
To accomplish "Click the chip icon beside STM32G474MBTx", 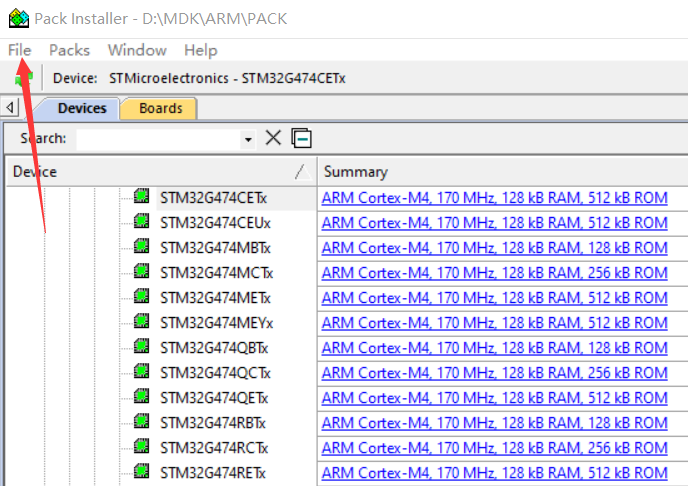I will pyautogui.click(x=141, y=246).
